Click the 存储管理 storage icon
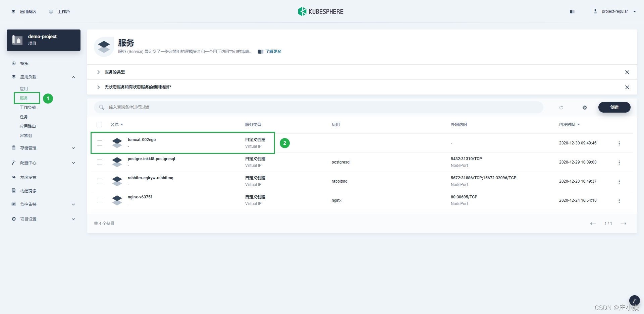This screenshot has height=314, width=644. point(14,148)
